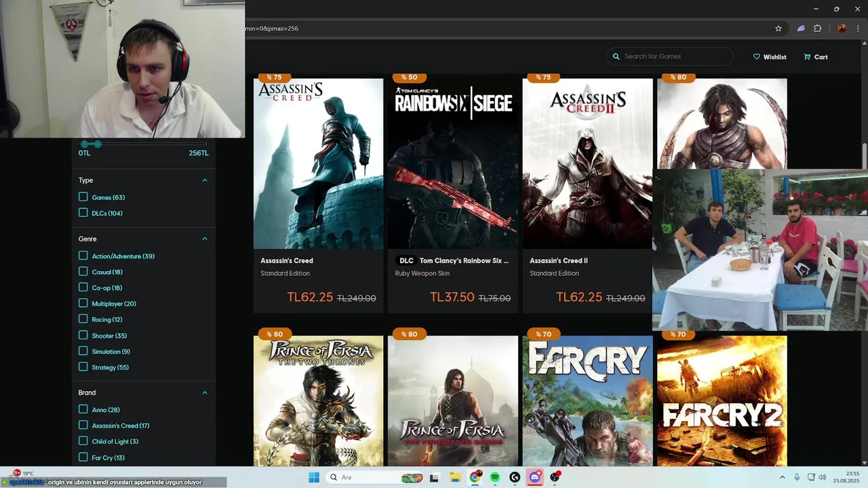Viewport: 868px width, 488px height.
Task: Open Logitech G HUB from taskbar
Action: (515, 477)
